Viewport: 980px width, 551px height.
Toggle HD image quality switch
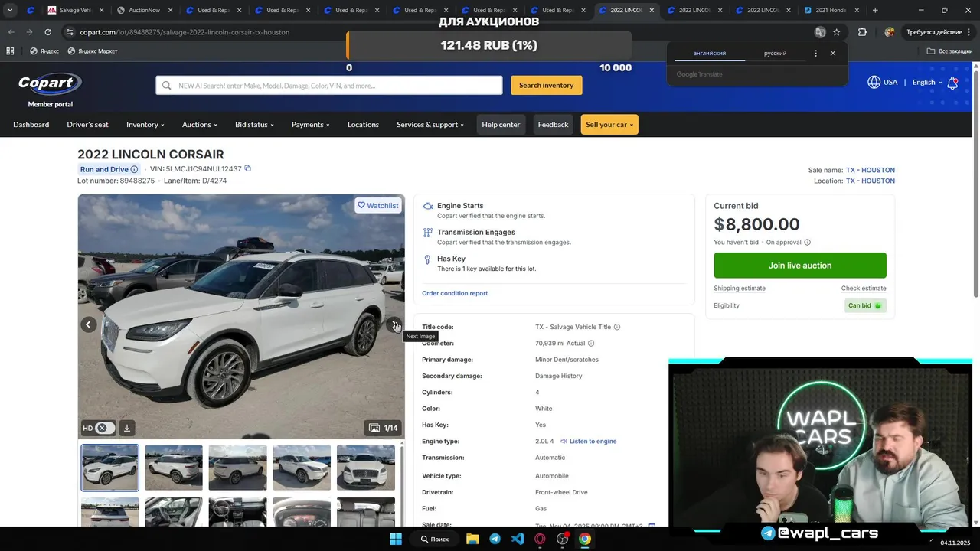(106, 428)
